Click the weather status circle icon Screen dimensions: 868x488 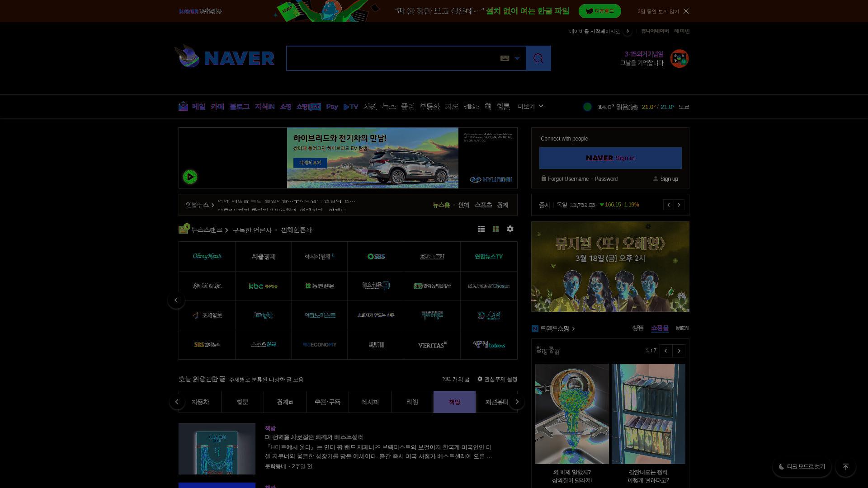[x=587, y=107]
